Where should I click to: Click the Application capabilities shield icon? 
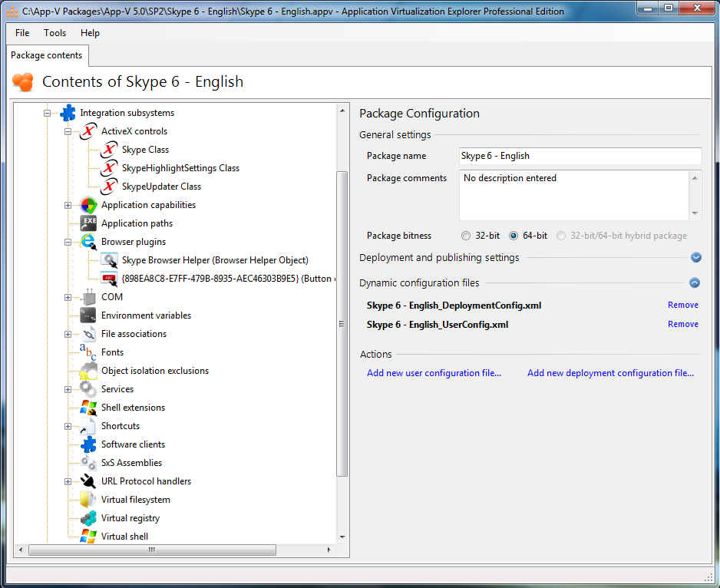[x=88, y=205]
